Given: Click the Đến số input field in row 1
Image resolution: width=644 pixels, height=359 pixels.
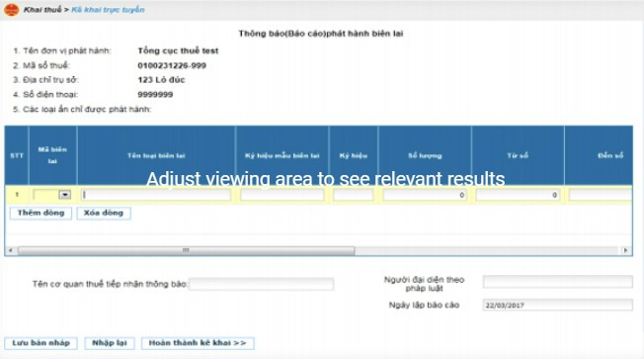Looking at the screenshot, I should pyautogui.click(x=601, y=195).
